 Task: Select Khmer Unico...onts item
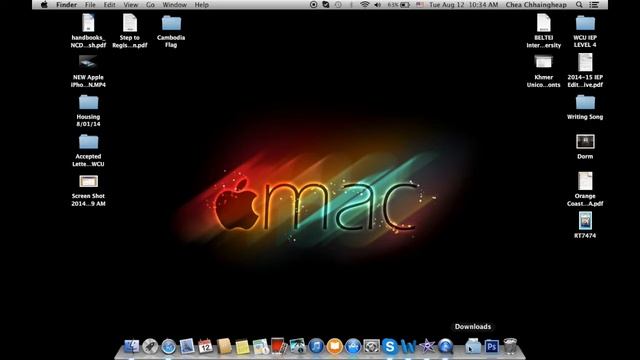click(x=544, y=71)
